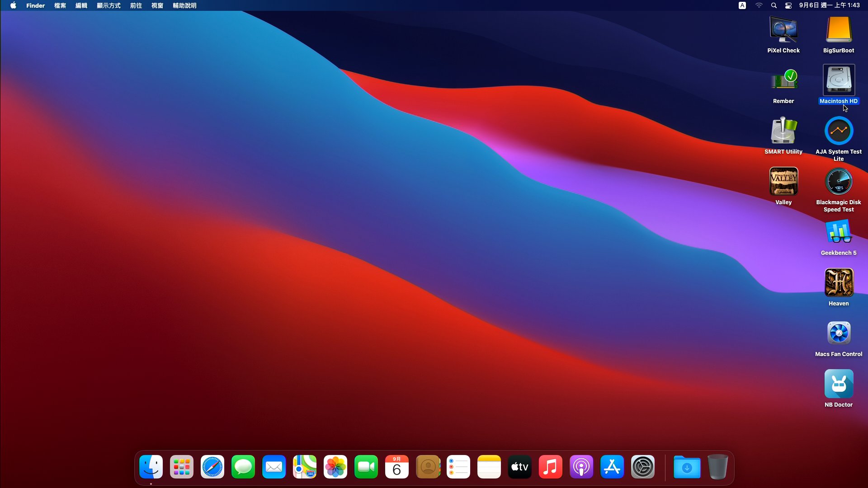Click the Rember memory test icon
Screen dimensions: 868x488
783,80
